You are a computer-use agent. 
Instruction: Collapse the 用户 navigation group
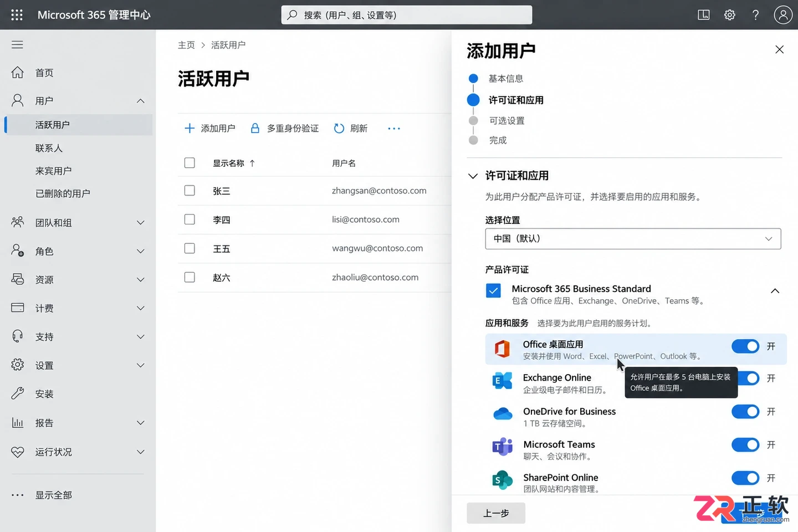click(141, 101)
